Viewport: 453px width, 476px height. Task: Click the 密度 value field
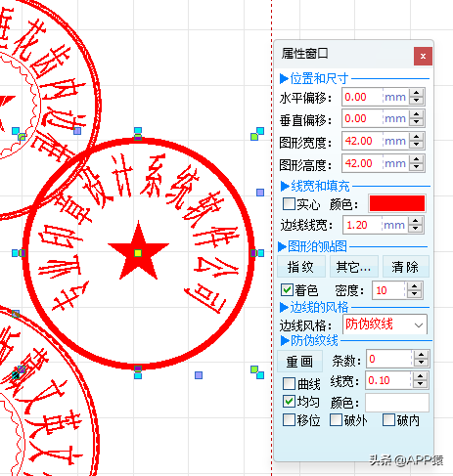(388, 290)
